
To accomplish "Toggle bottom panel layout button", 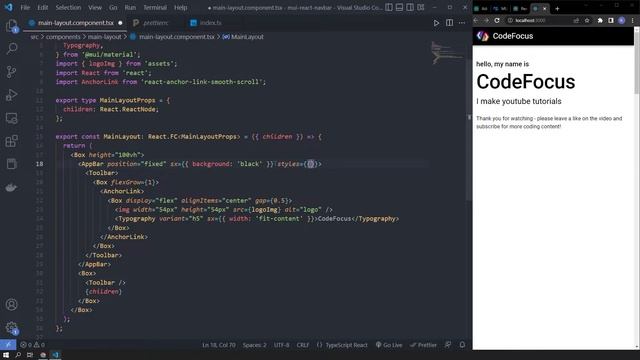I will [400, 7].
